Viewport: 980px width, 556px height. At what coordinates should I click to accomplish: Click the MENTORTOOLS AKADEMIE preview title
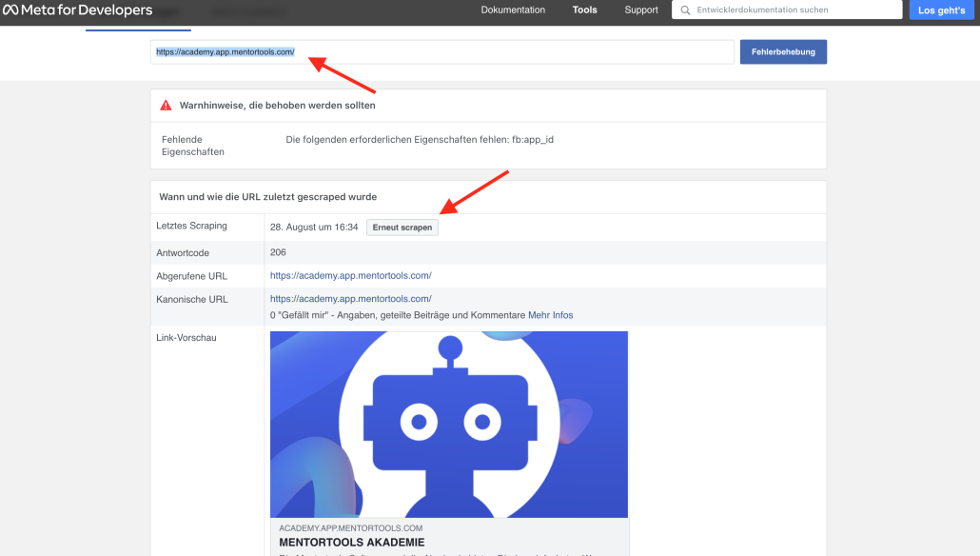[x=352, y=543]
